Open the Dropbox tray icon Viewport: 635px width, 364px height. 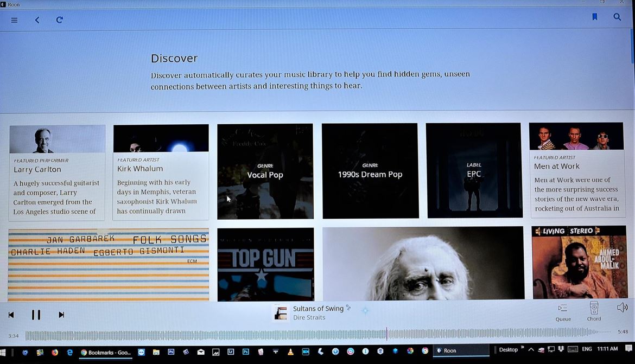coord(561,349)
